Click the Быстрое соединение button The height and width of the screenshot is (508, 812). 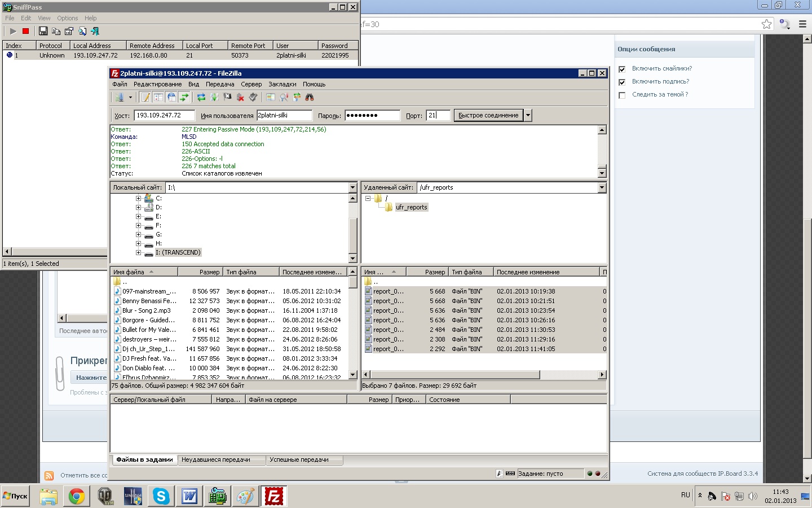[488, 115]
